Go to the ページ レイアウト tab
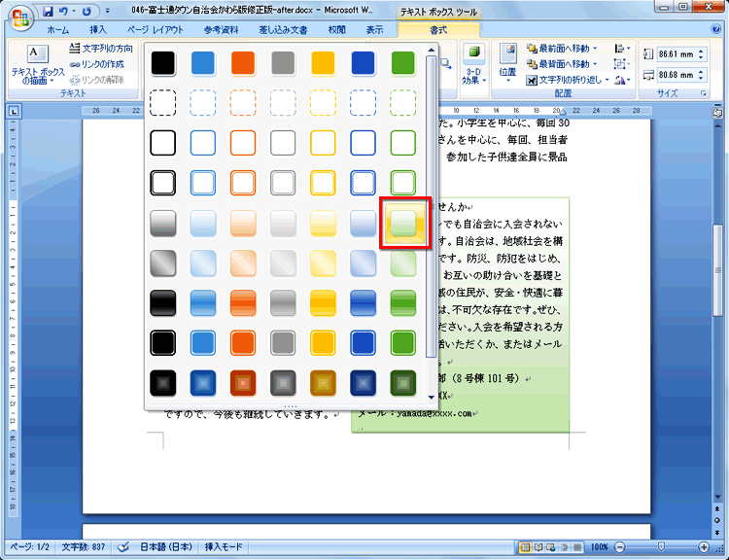This screenshot has height=560, width=729. click(x=156, y=30)
